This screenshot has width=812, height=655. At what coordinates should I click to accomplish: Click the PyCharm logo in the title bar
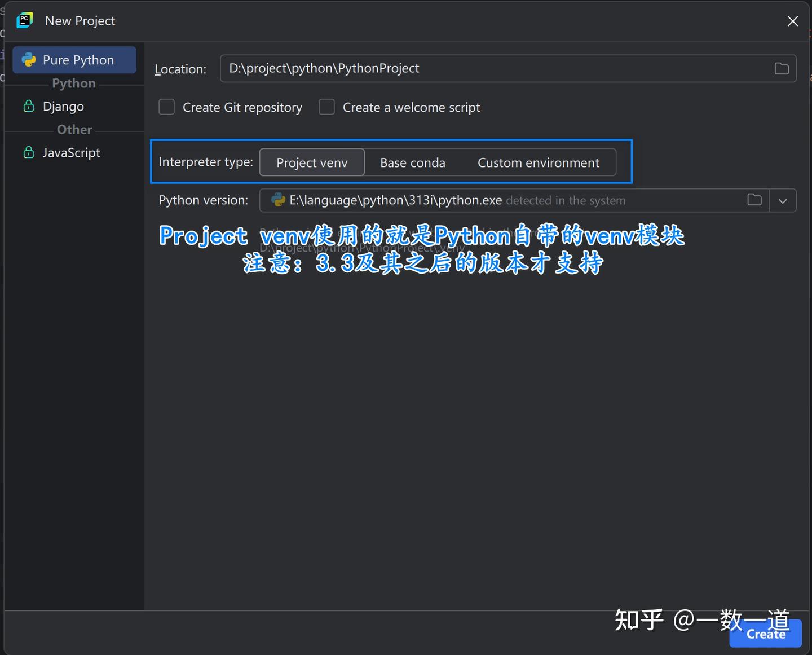24,20
